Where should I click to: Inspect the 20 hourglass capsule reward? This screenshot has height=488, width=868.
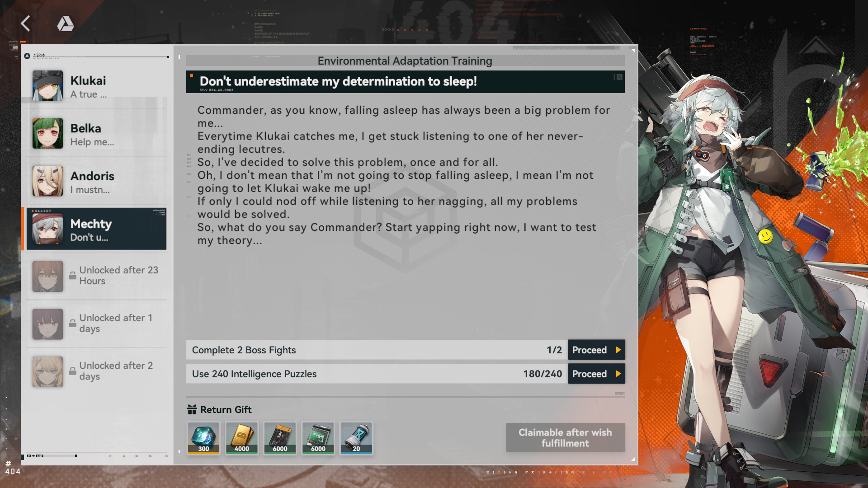[356, 438]
